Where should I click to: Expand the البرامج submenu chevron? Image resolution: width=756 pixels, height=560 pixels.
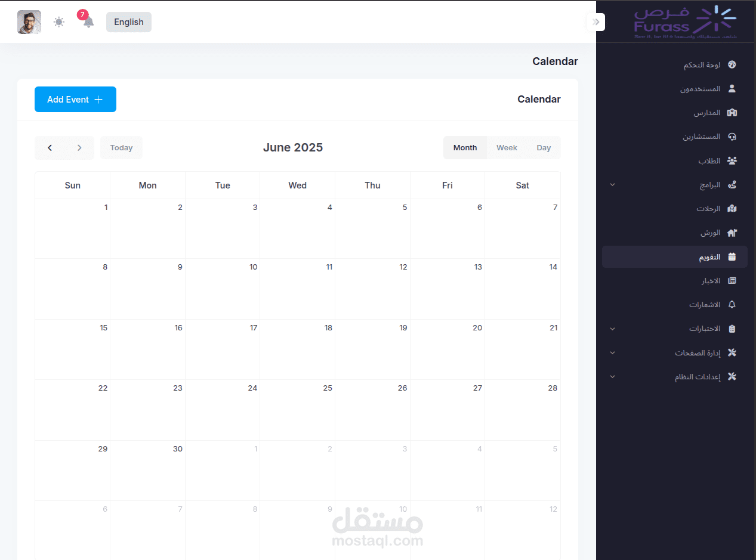(x=612, y=185)
